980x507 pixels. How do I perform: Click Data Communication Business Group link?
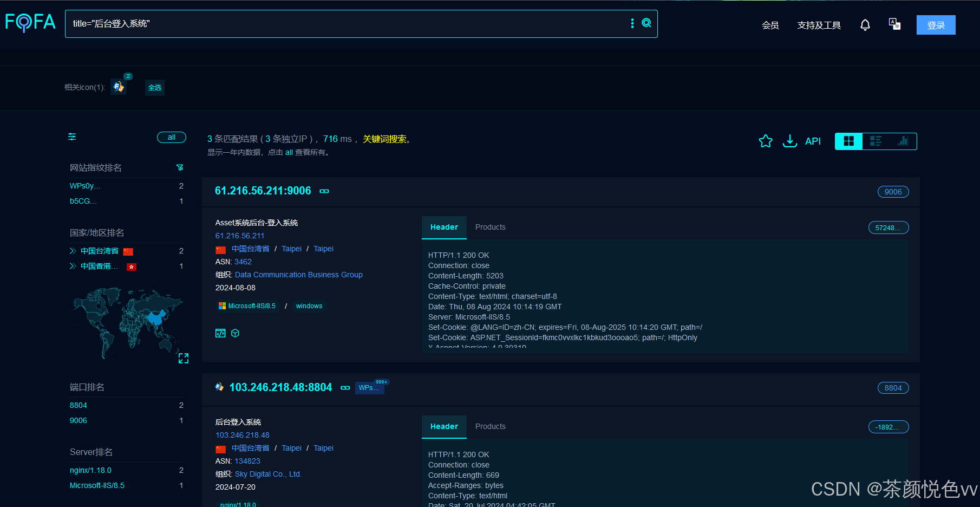click(299, 275)
